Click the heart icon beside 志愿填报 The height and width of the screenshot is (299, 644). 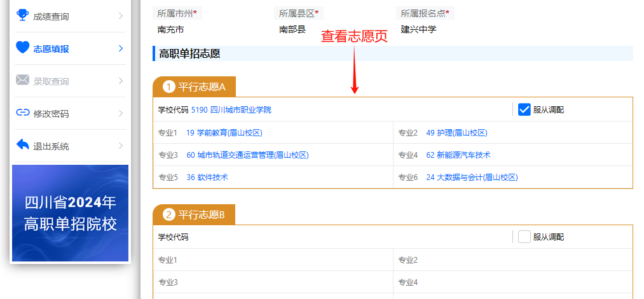pyautogui.click(x=22, y=48)
